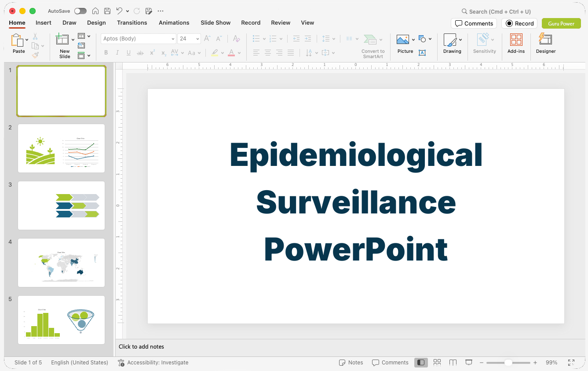Image resolution: width=588 pixels, height=371 pixels.
Task: Apply red font color
Action: point(231,53)
